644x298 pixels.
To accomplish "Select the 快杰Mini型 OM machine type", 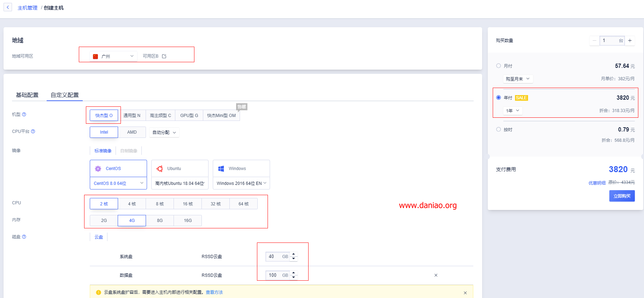I will pyautogui.click(x=221, y=115).
